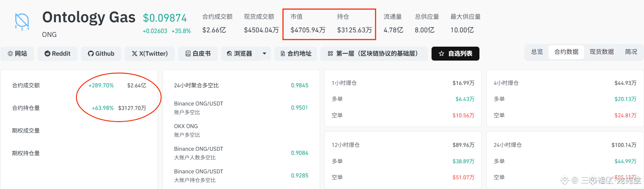The height and width of the screenshot is (189, 644).
Task: Click the 最大供应量 10.00亿 stat
Action: point(465,23)
